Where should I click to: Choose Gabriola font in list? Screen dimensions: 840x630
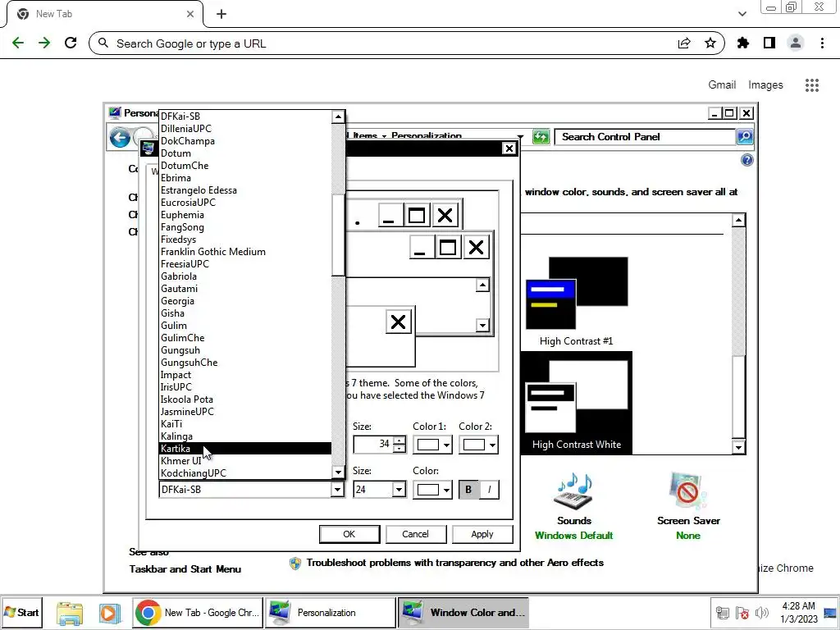tap(245, 276)
